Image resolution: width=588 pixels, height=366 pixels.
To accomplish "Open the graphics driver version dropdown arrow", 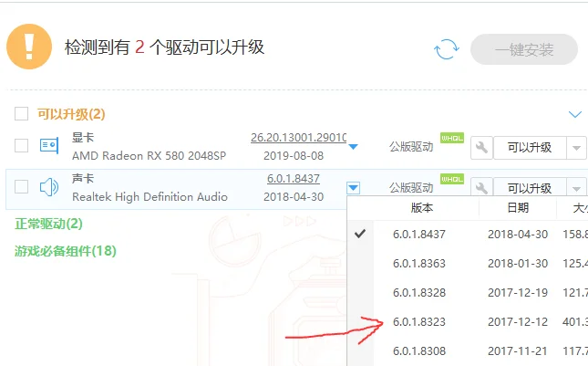I will (353, 146).
